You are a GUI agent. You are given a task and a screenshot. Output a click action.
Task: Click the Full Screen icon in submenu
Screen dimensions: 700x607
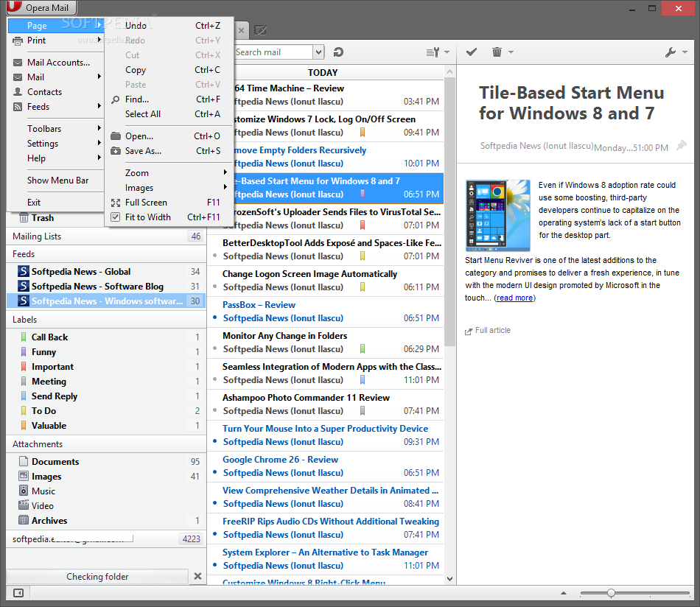116,203
